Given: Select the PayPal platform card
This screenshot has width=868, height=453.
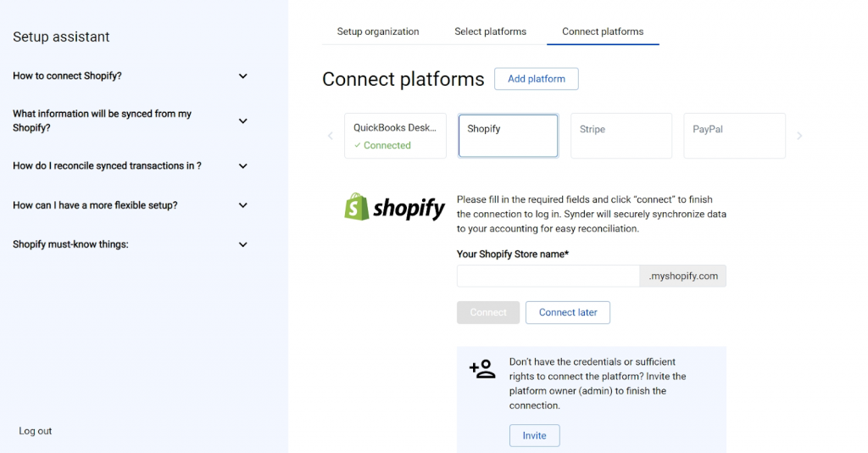Looking at the screenshot, I should pyautogui.click(x=734, y=136).
